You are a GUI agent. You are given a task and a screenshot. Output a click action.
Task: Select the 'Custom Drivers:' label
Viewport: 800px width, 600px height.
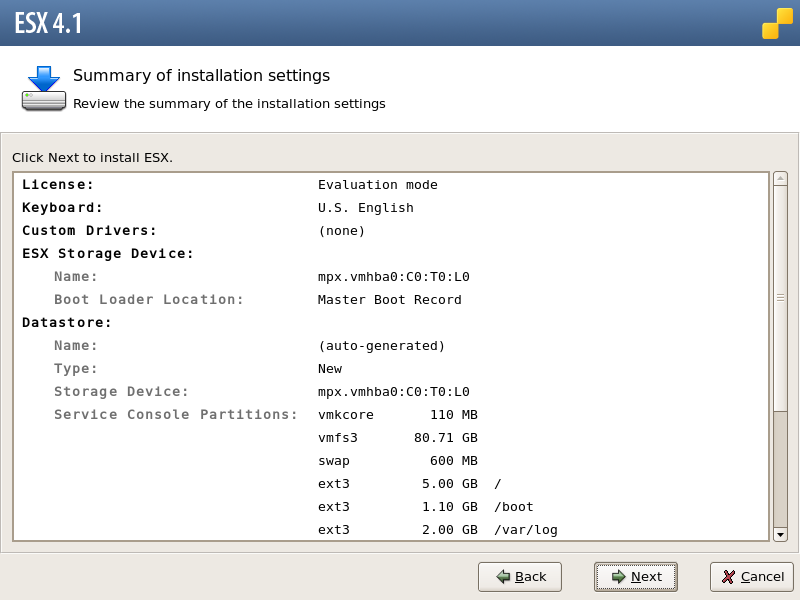89,231
